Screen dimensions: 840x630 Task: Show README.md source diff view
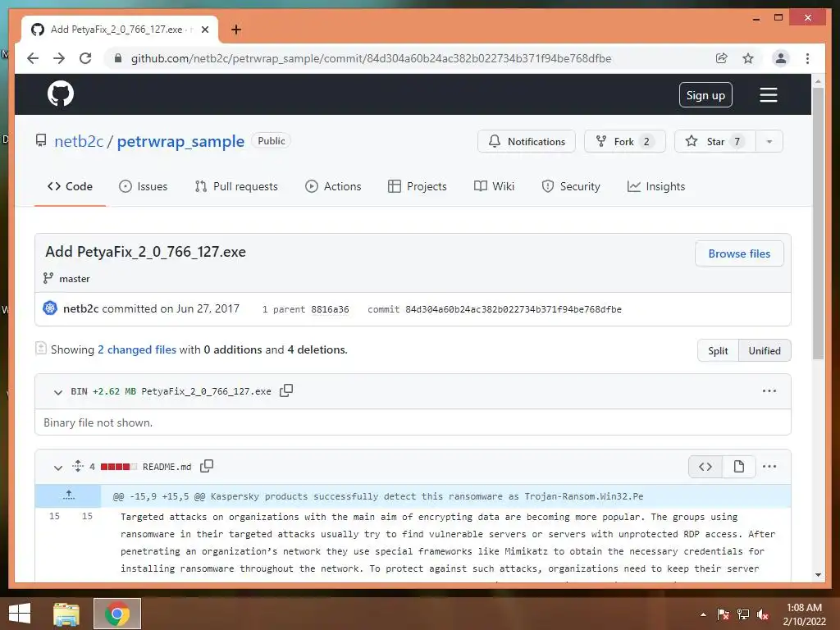pyautogui.click(x=705, y=467)
